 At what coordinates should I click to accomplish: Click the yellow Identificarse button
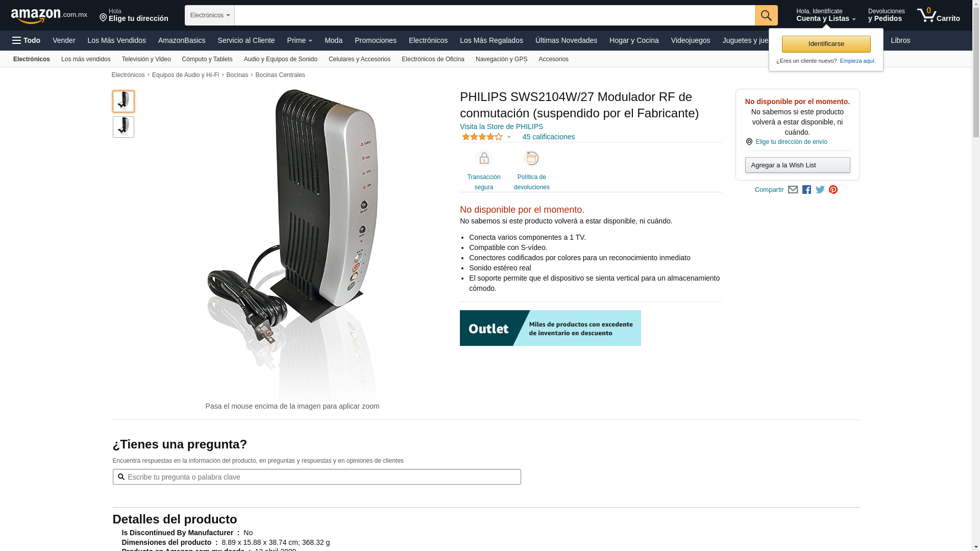tap(826, 44)
